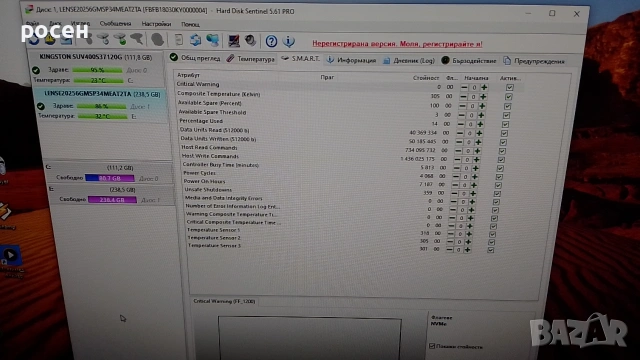
Task: Click the gray round blob toolbar icon
Action: point(158,40)
